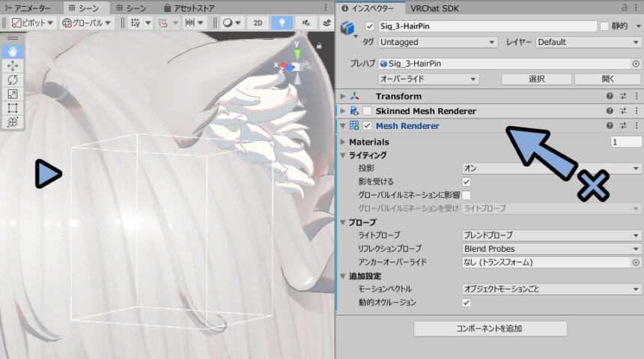Enable the Skinned Mesh Renderer checkbox
The width and height of the screenshot is (644, 359).
coord(367,111)
